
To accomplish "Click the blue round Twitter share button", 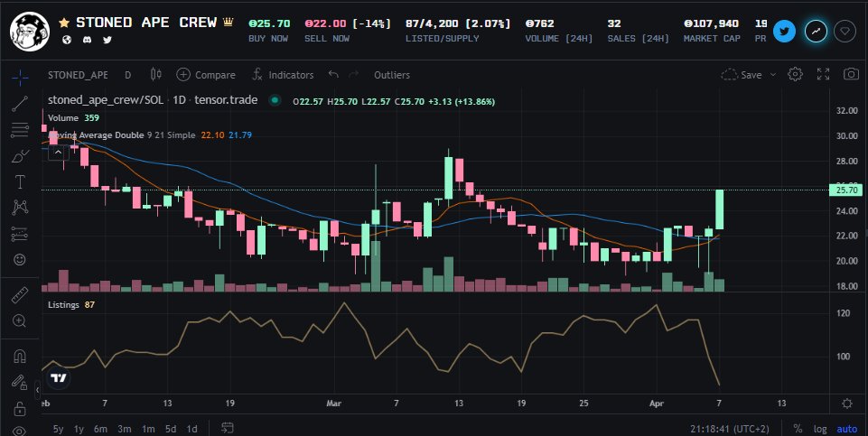I will [x=784, y=32].
